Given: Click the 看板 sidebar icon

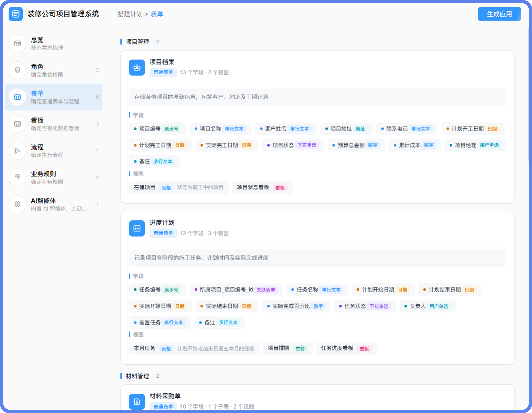Looking at the screenshot, I should coord(17,124).
